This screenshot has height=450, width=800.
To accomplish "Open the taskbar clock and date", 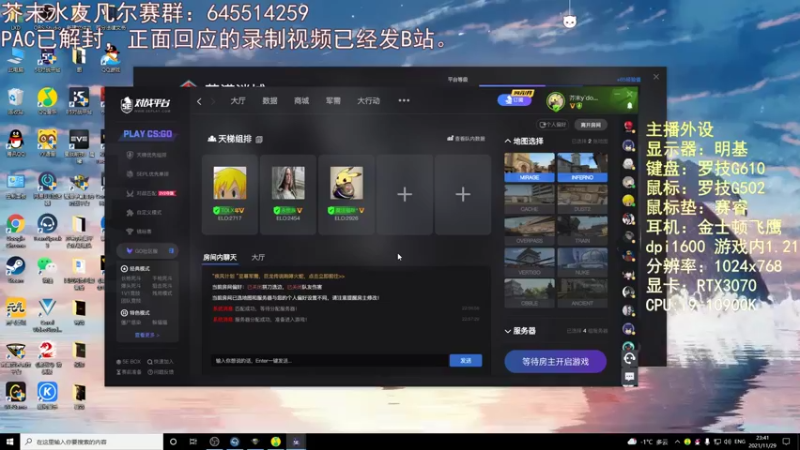I will tap(762, 442).
